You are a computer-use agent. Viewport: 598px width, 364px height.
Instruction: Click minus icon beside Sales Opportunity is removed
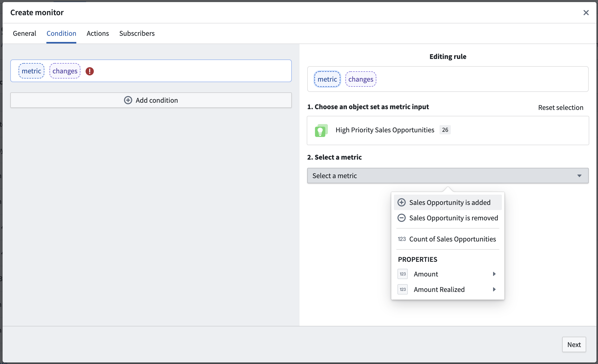(x=401, y=218)
